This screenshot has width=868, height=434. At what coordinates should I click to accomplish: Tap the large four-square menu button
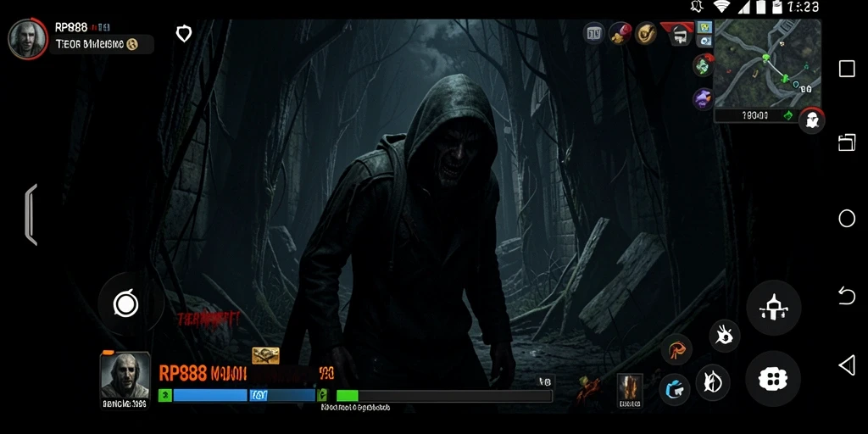[x=773, y=379]
